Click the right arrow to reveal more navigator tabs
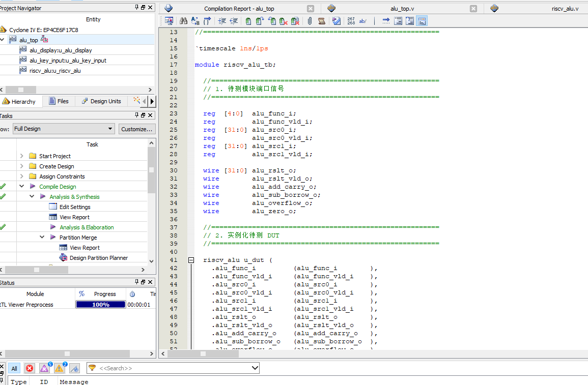This screenshot has width=588, height=385. point(152,101)
